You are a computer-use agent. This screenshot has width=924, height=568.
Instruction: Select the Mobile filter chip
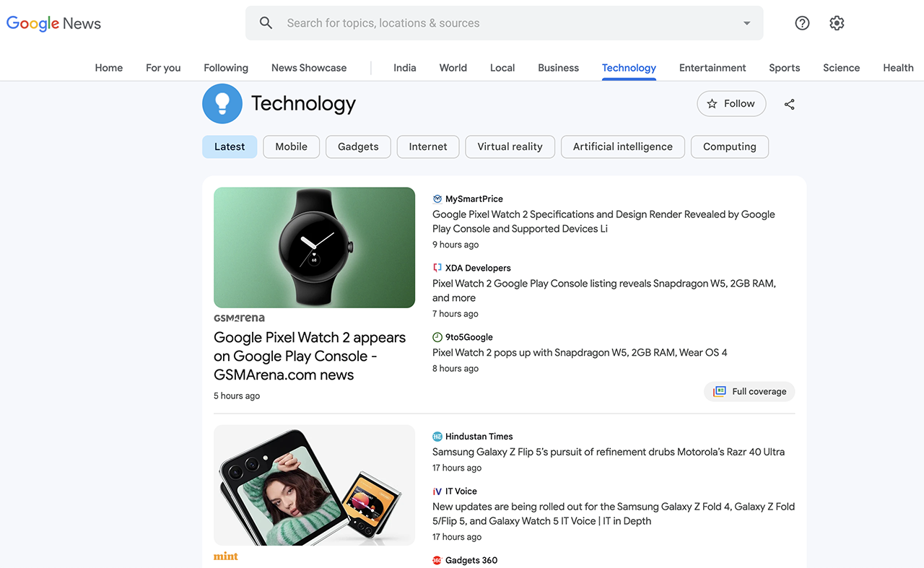(291, 147)
